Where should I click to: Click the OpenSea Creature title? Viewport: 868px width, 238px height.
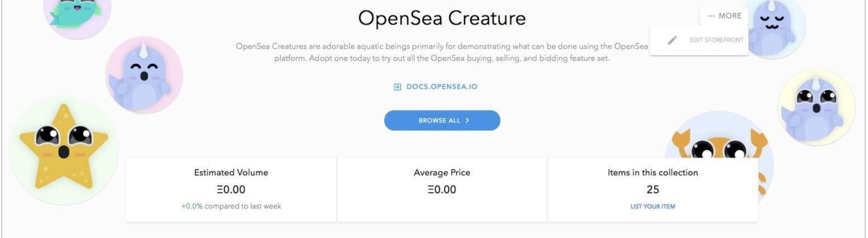click(x=442, y=18)
